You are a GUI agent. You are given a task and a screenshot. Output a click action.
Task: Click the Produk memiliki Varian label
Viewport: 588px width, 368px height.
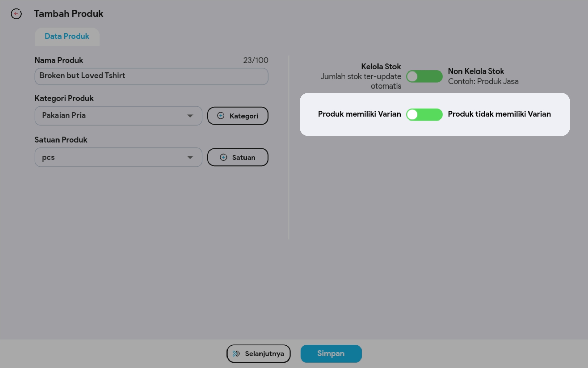pos(359,114)
